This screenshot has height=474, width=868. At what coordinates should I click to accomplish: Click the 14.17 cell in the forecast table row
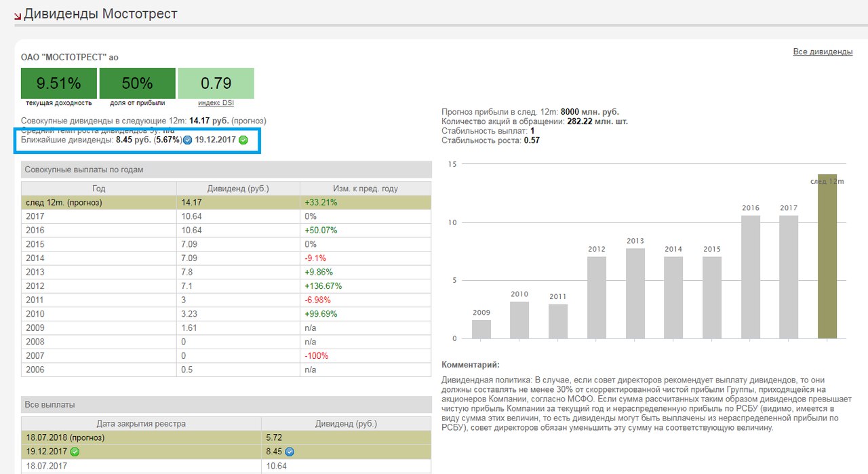click(x=238, y=202)
